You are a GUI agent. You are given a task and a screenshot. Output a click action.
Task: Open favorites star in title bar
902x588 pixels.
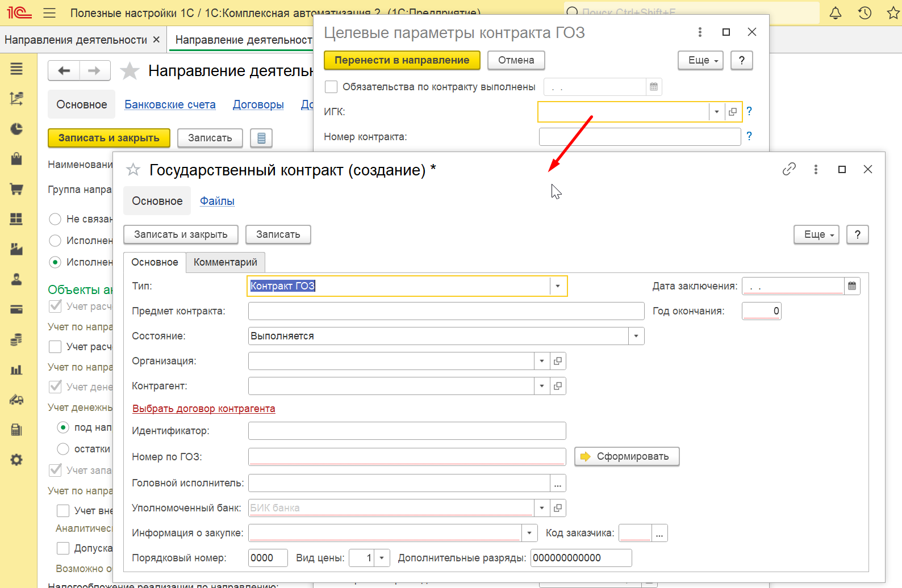(893, 12)
